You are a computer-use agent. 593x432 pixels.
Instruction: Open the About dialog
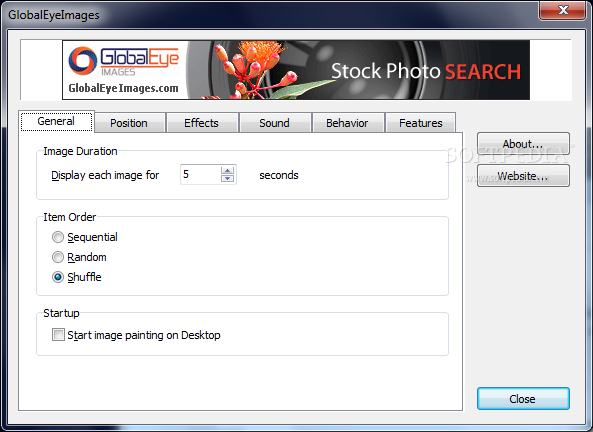point(523,143)
